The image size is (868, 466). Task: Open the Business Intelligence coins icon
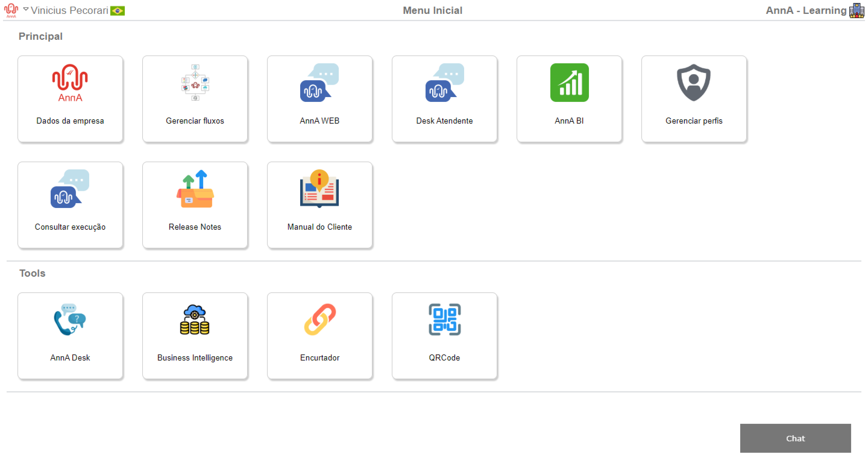point(195,319)
